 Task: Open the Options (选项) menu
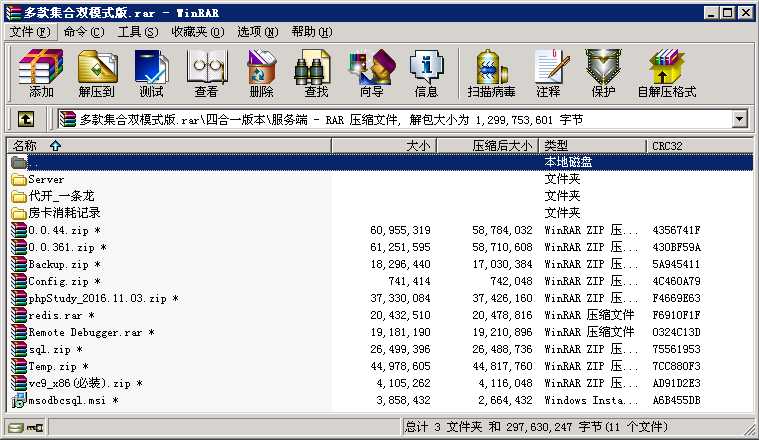[258, 32]
